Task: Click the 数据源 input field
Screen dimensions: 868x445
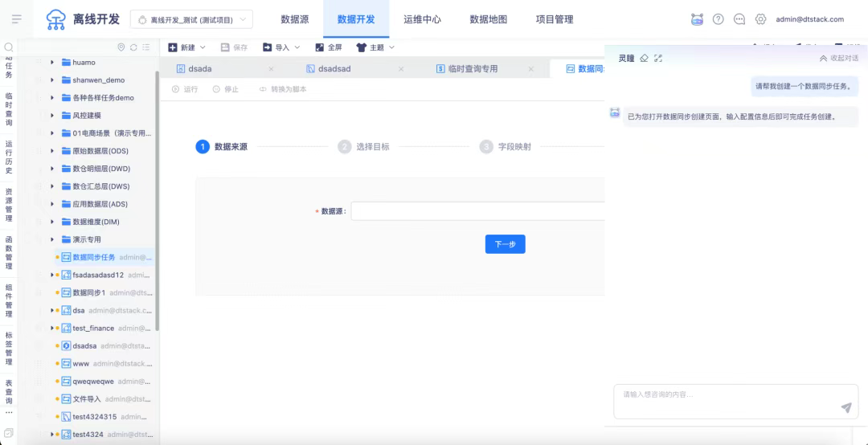Action: pyautogui.click(x=477, y=211)
